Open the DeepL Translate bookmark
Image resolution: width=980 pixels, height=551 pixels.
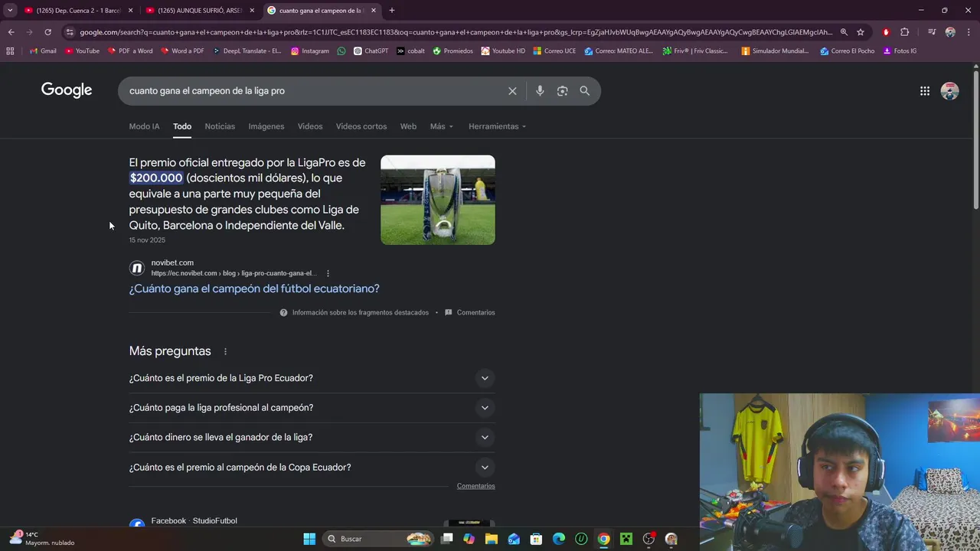(246, 51)
